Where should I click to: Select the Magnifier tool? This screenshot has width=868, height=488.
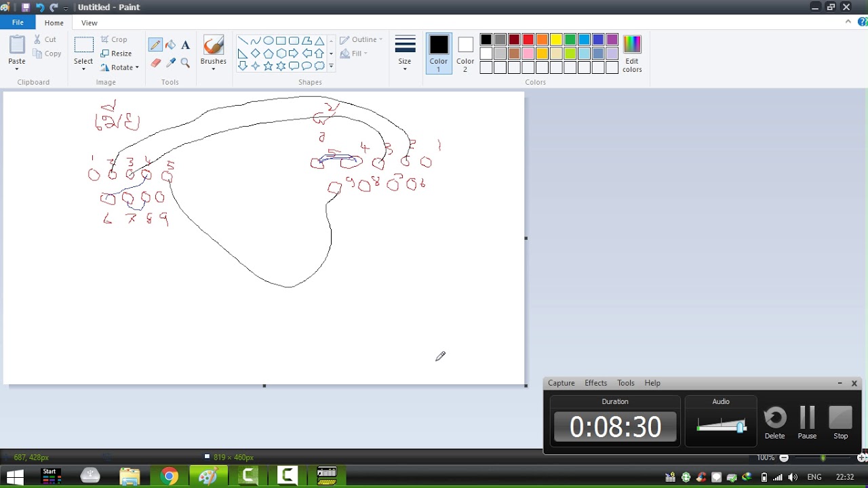pyautogui.click(x=185, y=63)
